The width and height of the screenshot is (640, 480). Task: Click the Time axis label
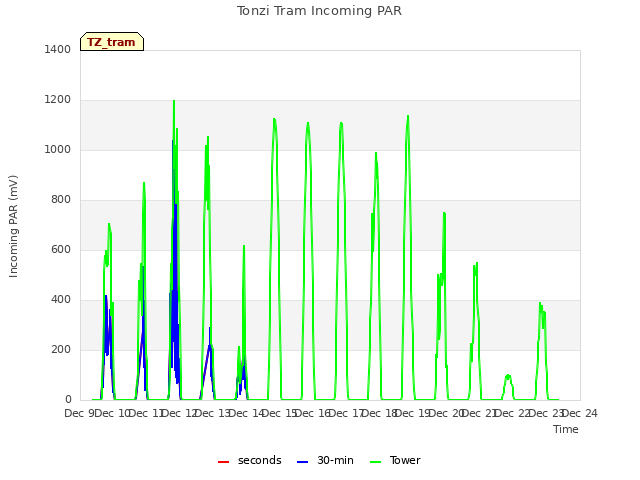566,429
